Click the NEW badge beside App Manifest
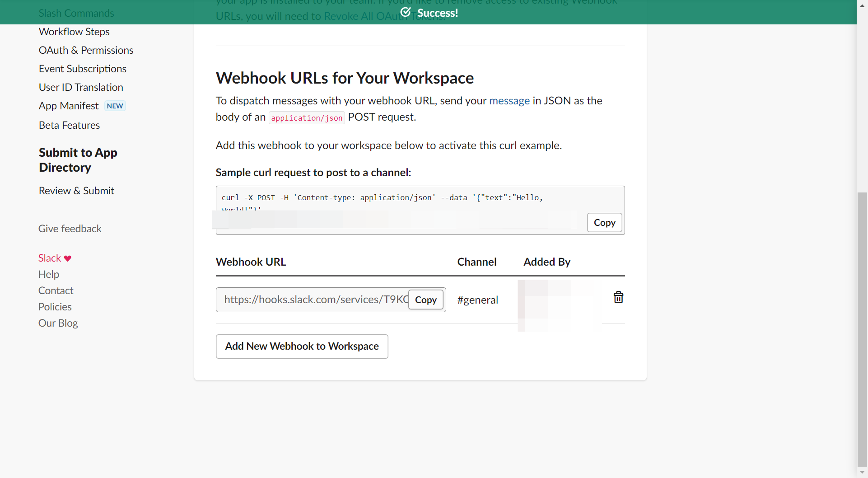The image size is (868, 478). [x=115, y=106]
